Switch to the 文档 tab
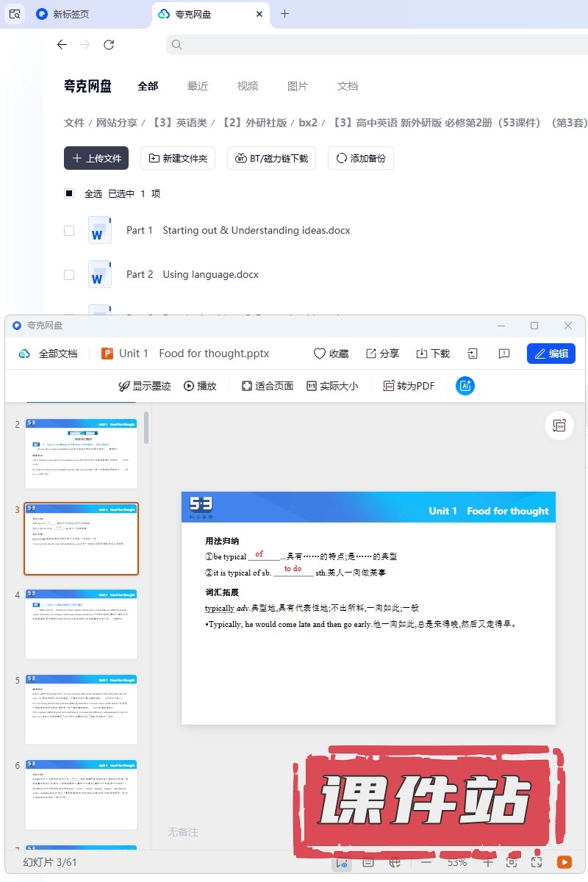 (348, 86)
